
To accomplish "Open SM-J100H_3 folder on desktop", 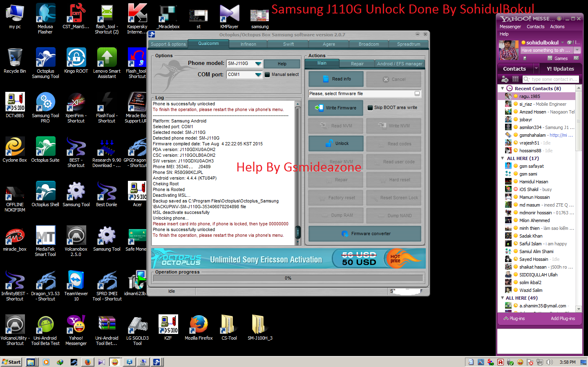I will (x=260, y=327).
